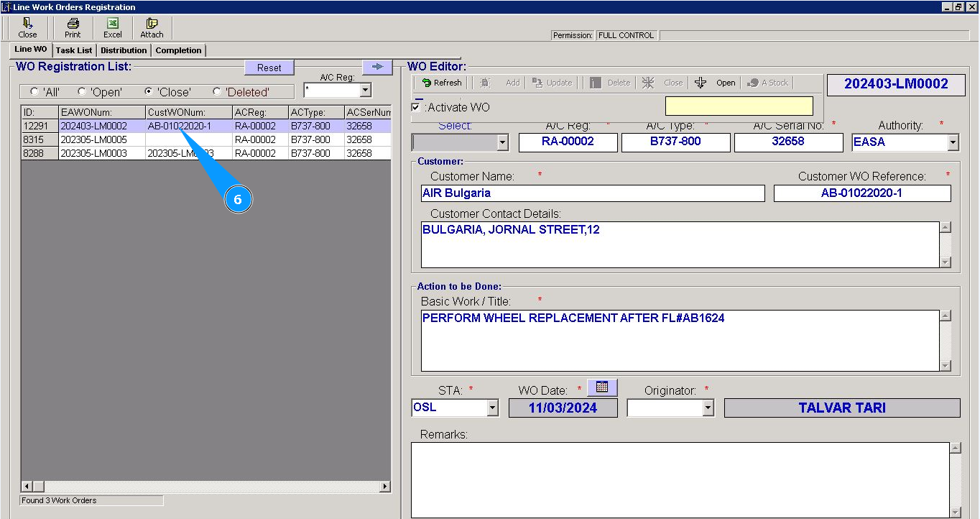Switch to the Task List tab
Screen dimensions: 980x519
(x=74, y=50)
